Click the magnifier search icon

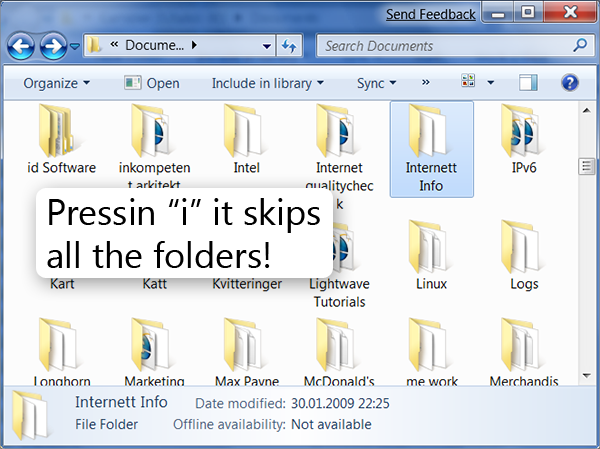(580, 45)
